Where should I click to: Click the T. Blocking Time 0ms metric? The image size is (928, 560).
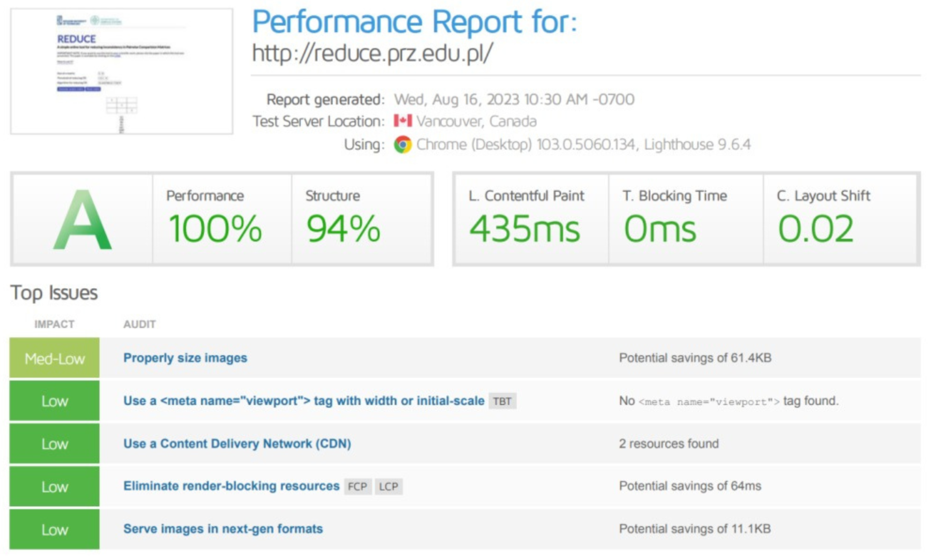pyautogui.click(x=686, y=219)
